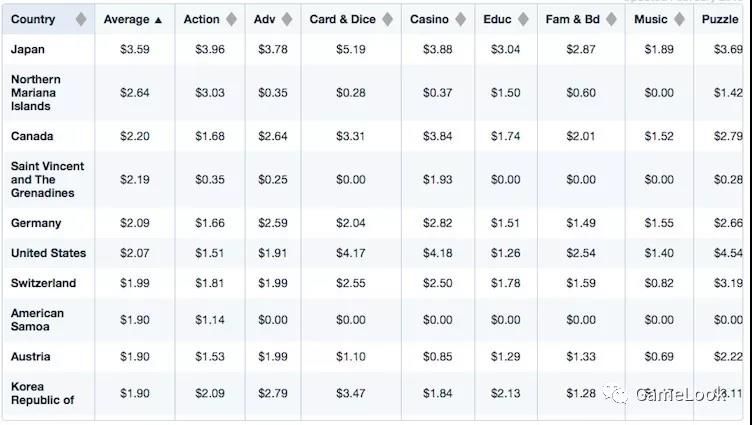Click sort diamond beside Educ header
Screen dimensions: 752x425
click(523, 19)
